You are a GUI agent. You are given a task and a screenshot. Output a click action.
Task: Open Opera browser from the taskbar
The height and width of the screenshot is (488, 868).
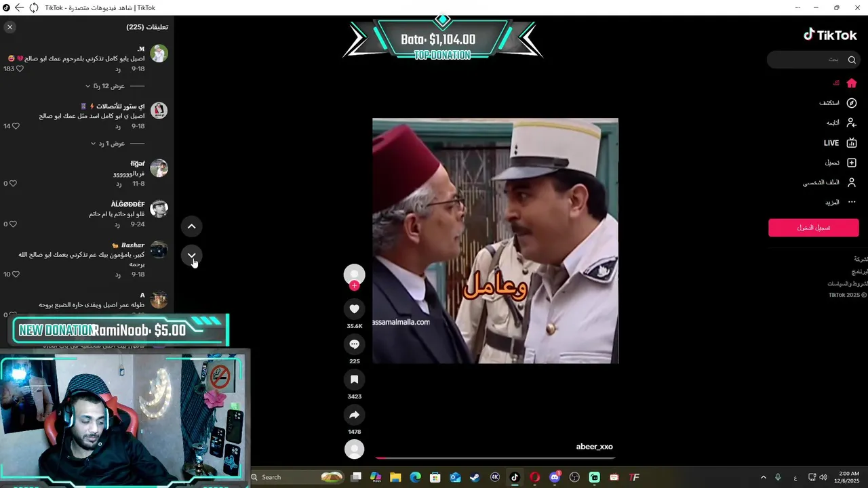[534, 477]
